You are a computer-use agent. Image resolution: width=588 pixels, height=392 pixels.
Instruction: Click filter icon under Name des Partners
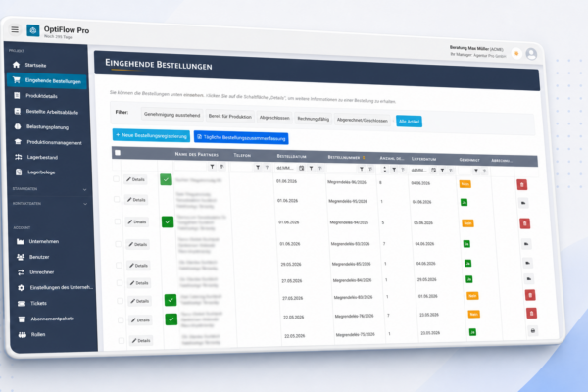click(212, 167)
